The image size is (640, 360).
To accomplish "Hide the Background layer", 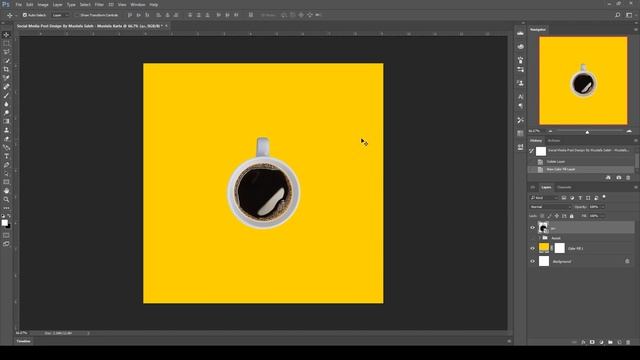I will click(532, 261).
